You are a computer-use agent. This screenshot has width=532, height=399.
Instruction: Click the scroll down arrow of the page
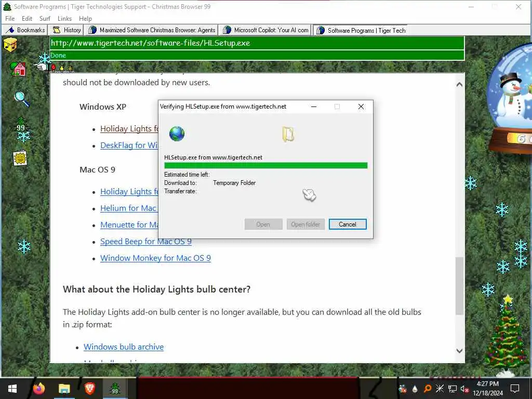(459, 351)
